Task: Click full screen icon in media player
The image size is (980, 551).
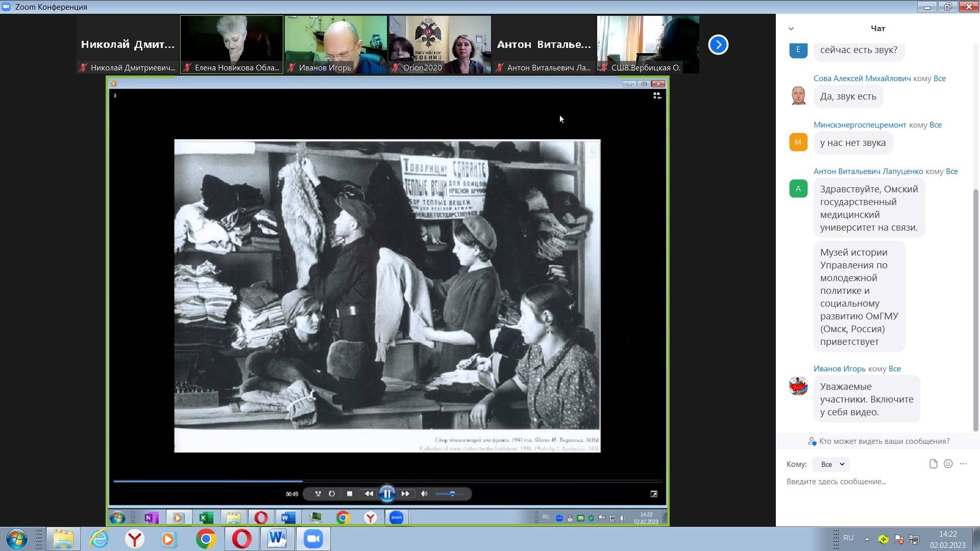Action: 654,494
